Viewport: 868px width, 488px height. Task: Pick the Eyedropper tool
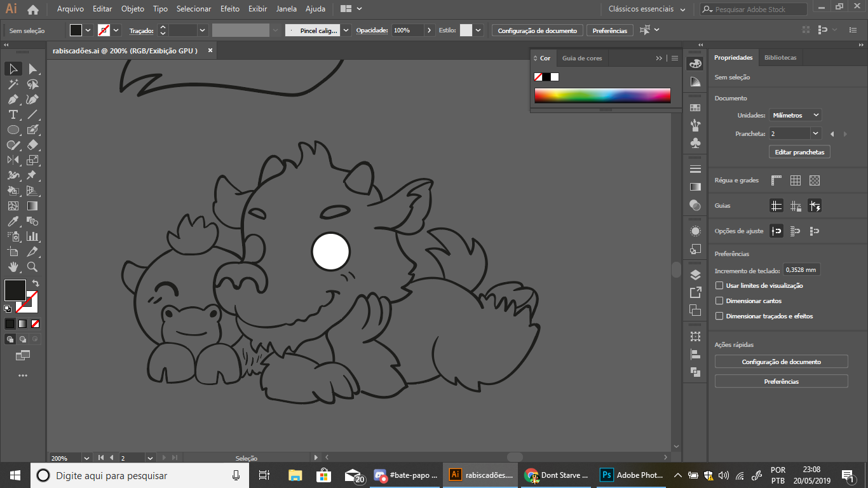[13, 221]
